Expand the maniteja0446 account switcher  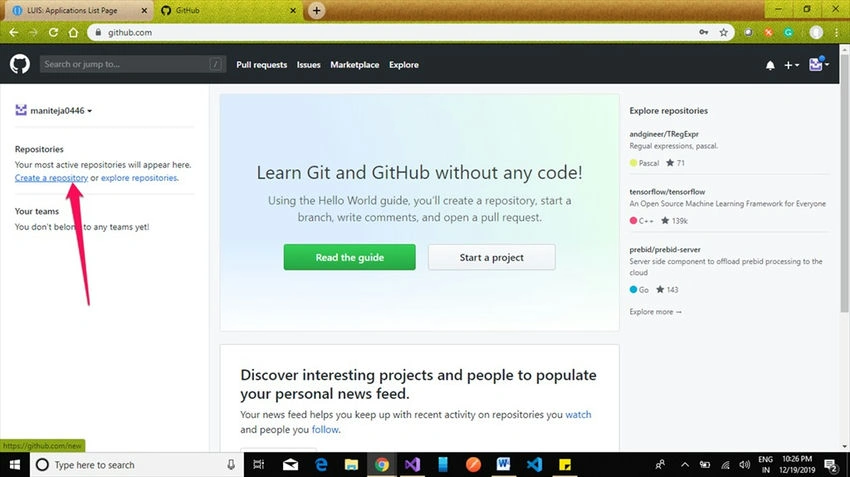[x=54, y=111]
